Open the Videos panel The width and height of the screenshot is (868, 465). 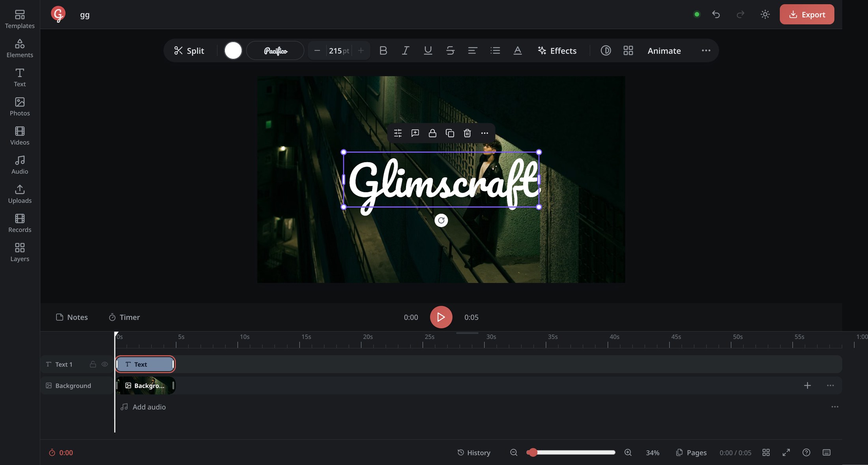pyautogui.click(x=20, y=136)
